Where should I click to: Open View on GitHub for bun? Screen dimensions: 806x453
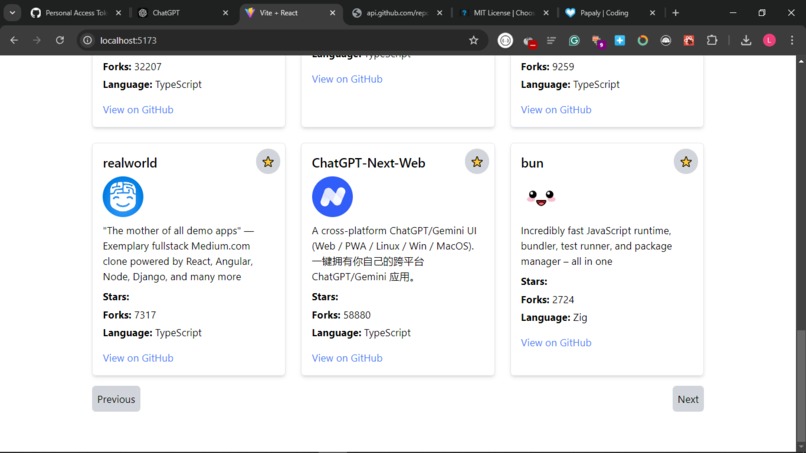point(556,342)
